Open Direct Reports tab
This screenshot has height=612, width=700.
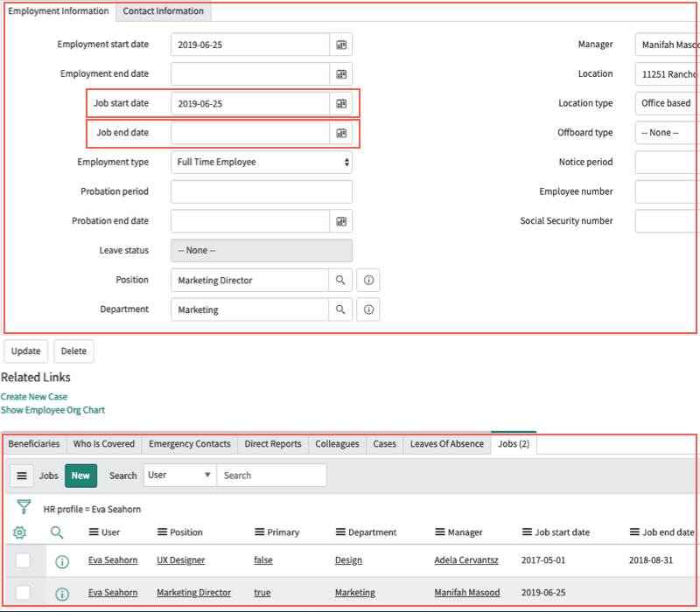click(x=273, y=444)
